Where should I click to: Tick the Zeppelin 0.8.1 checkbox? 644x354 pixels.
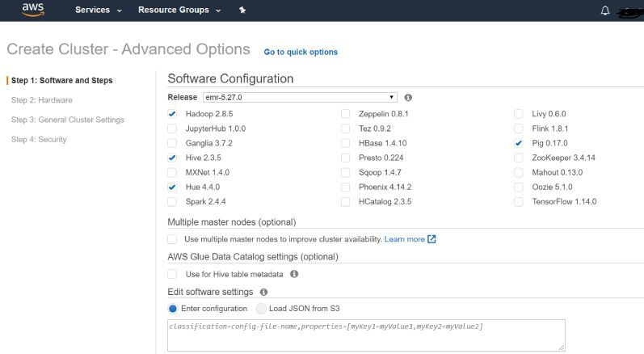[345, 114]
